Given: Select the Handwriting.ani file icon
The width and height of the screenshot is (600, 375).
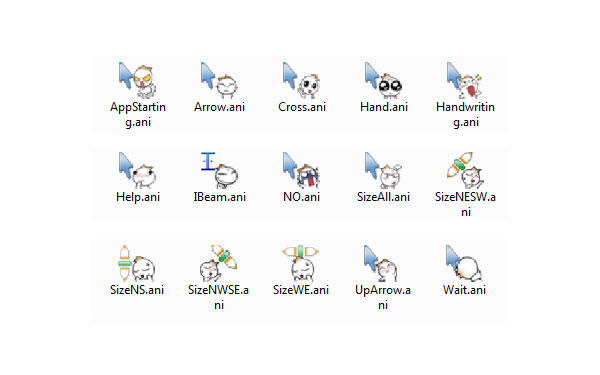Looking at the screenshot, I should tap(465, 80).
